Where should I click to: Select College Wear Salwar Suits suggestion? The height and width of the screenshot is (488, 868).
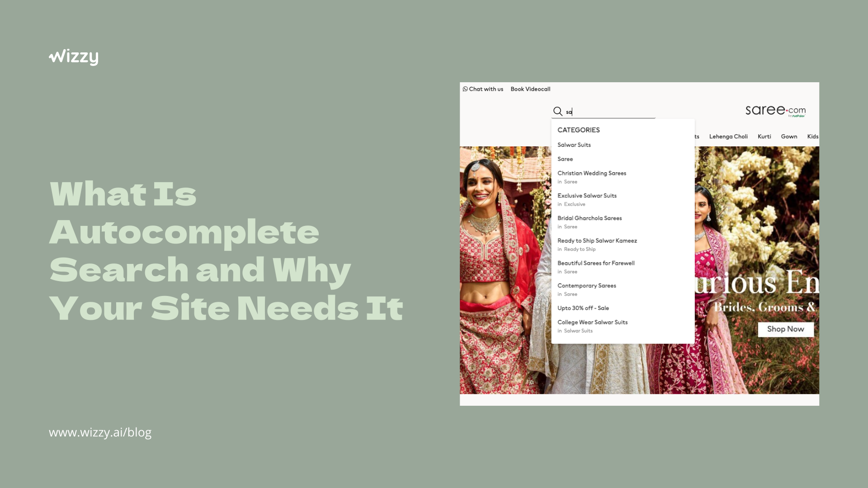pos(592,322)
